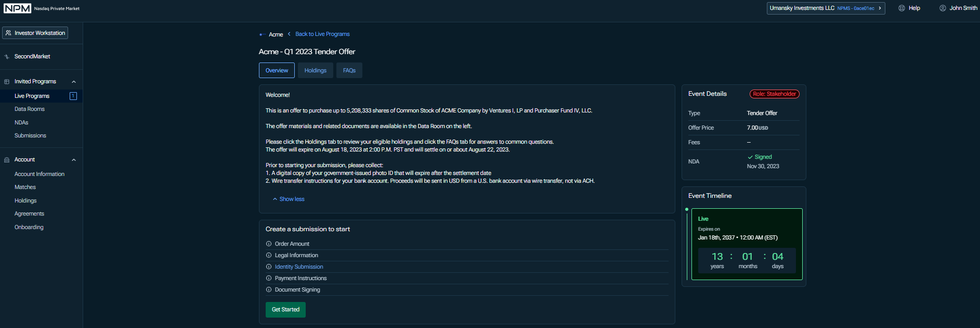Click the Event Timeline heading
Viewport: 980px width, 328px height.
pos(710,196)
